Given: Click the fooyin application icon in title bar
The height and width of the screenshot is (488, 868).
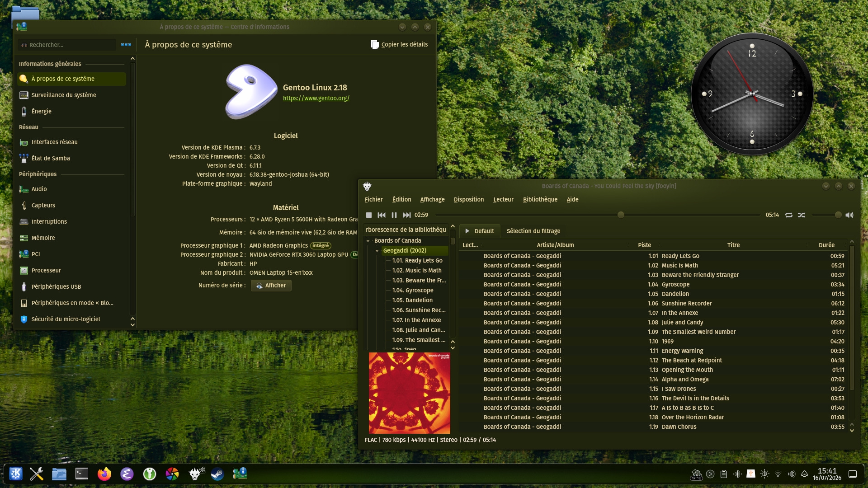Looking at the screenshot, I should [367, 186].
